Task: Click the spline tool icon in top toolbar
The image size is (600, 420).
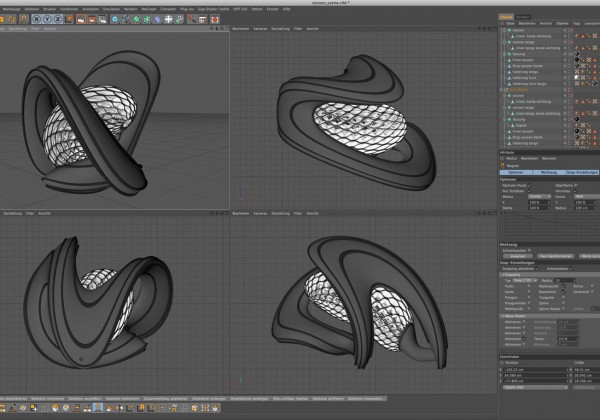Action: (126, 19)
